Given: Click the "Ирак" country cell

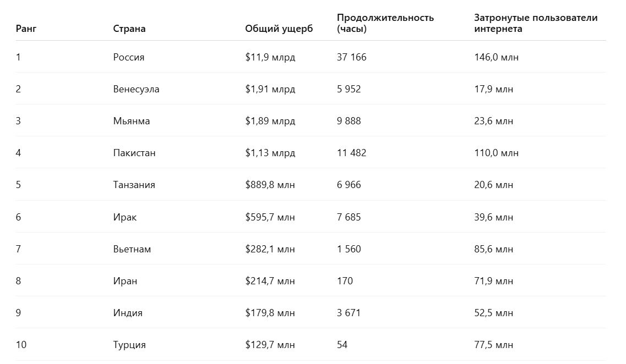Looking at the screenshot, I should (125, 217).
